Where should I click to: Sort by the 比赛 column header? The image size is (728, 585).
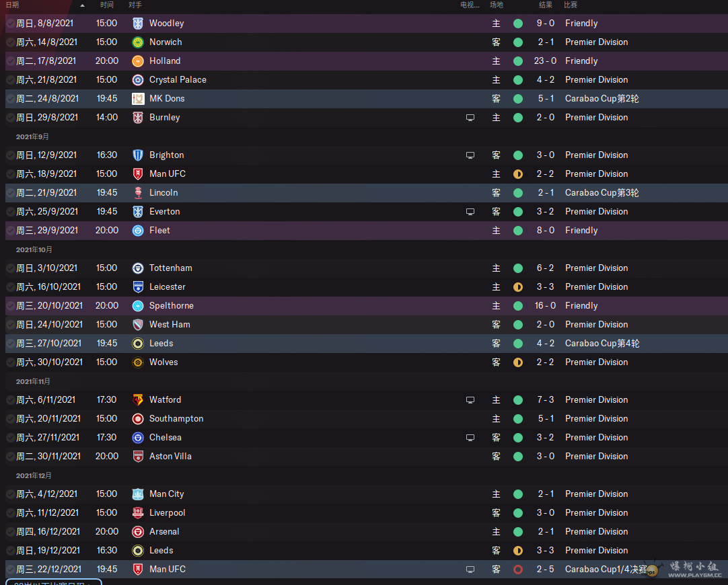point(571,5)
